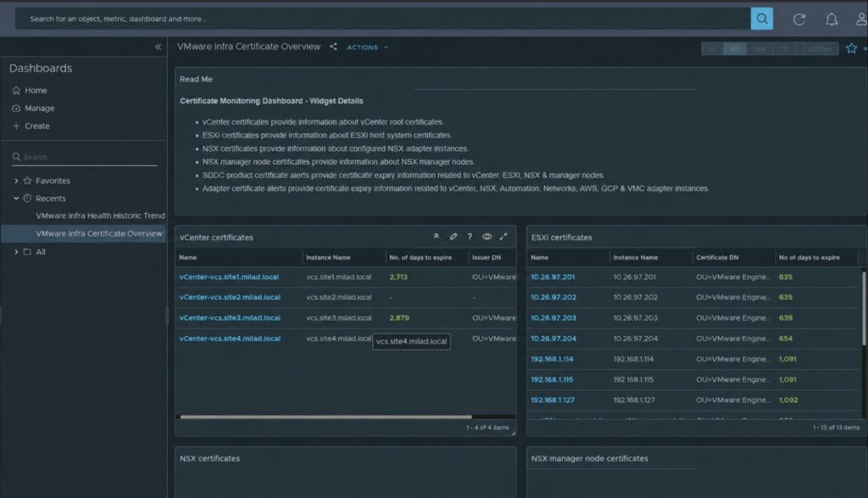Viewport: 868px width, 498px height.
Task: Open vCenter-vcs.site4.milad.local link
Action: coord(230,339)
